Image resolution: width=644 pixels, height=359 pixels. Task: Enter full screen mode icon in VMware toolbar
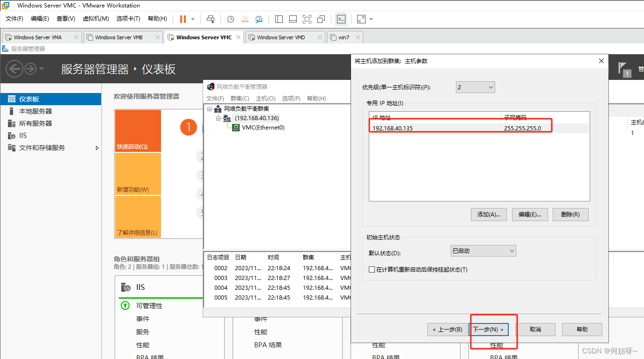pos(307,19)
